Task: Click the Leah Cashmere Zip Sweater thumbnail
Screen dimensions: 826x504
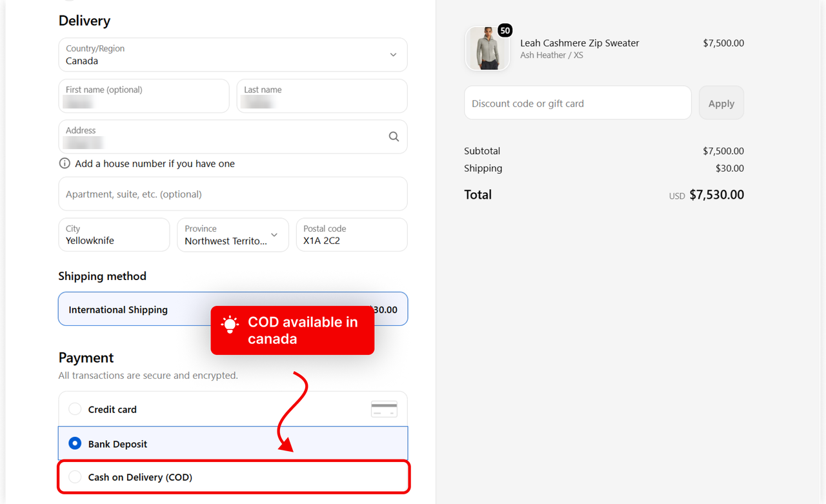Action: (x=487, y=48)
